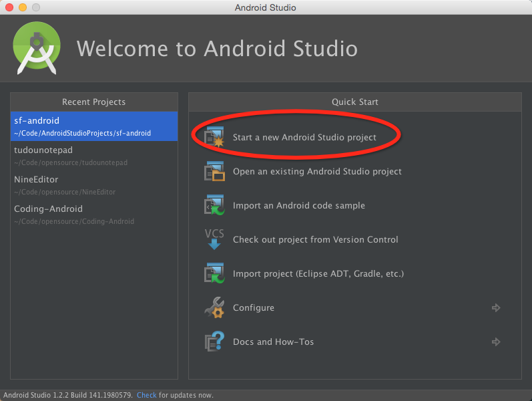This screenshot has width=532, height=401.
Task: Click the Import project (Eclipse ADT) icon
Action: tap(214, 273)
